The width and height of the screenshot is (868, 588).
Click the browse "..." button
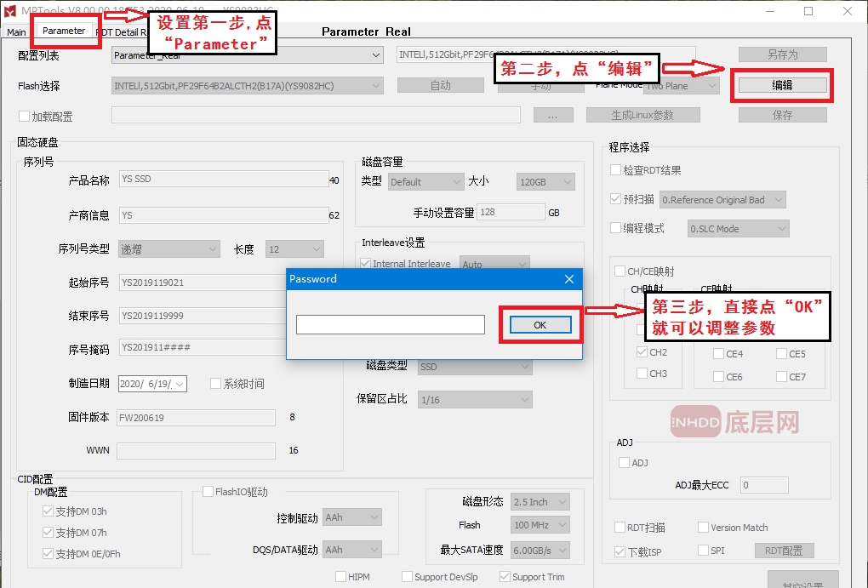pyautogui.click(x=553, y=115)
